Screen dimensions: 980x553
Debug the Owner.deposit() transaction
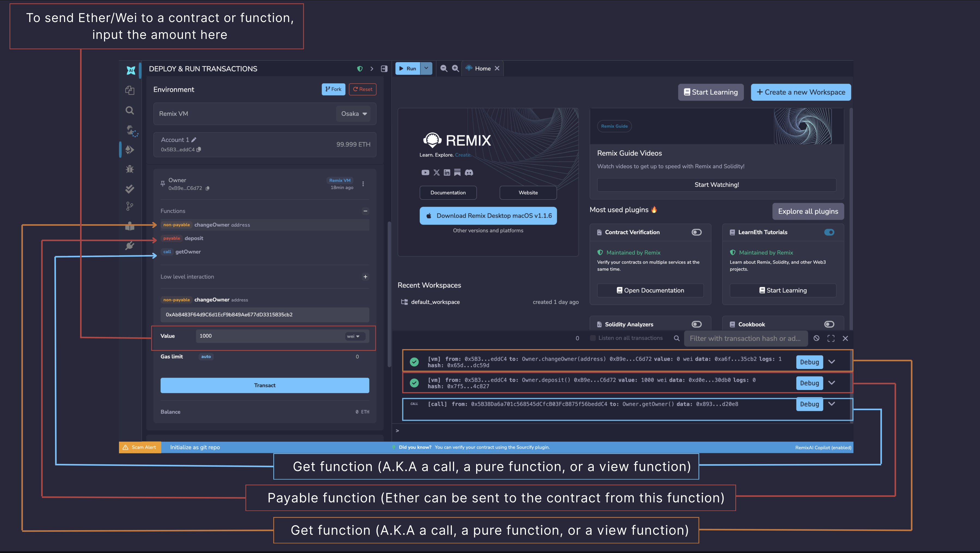click(x=809, y=383)
